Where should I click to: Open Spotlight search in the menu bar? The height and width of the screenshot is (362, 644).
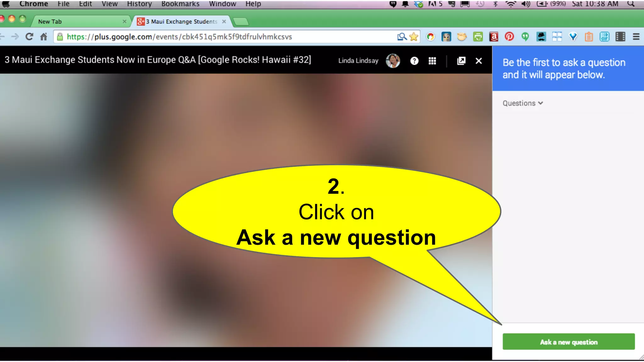click(630, 4)
